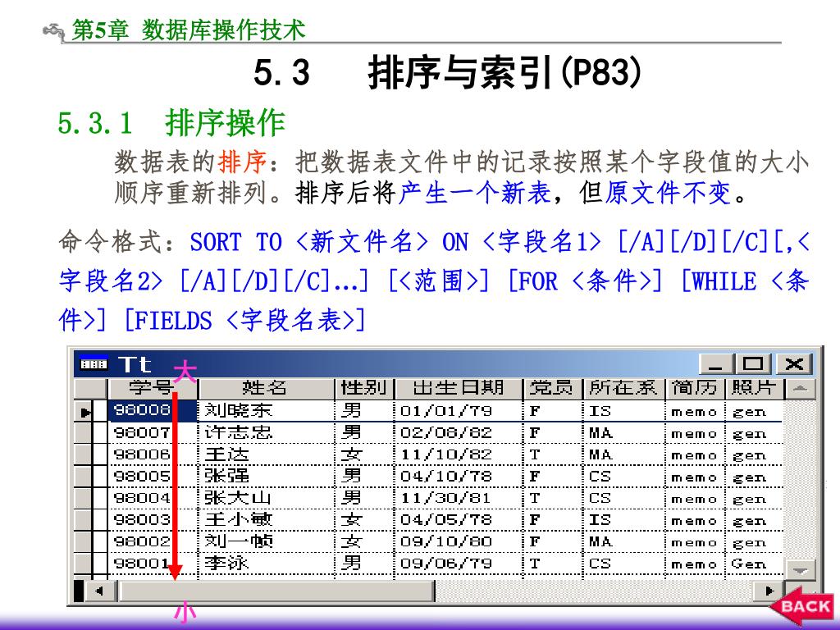Click the name 张强

coord(226,477)
